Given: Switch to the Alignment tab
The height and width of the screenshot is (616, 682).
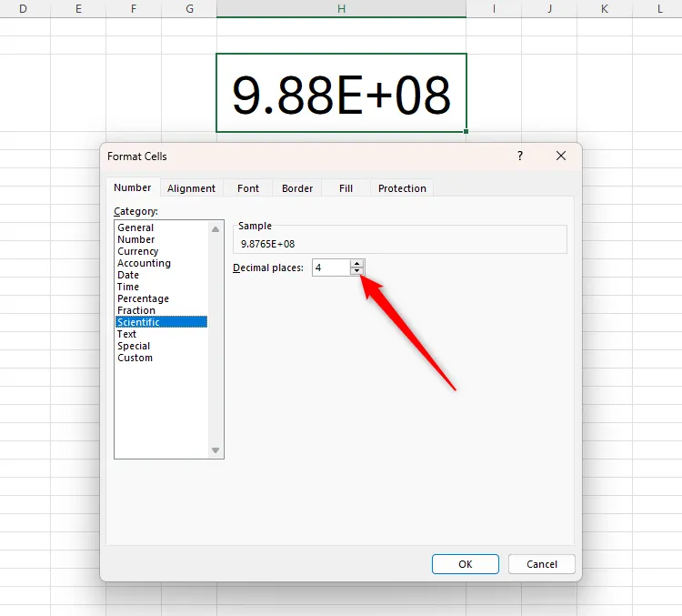Looking at the screenshot, I should click(x=191, y=188).
